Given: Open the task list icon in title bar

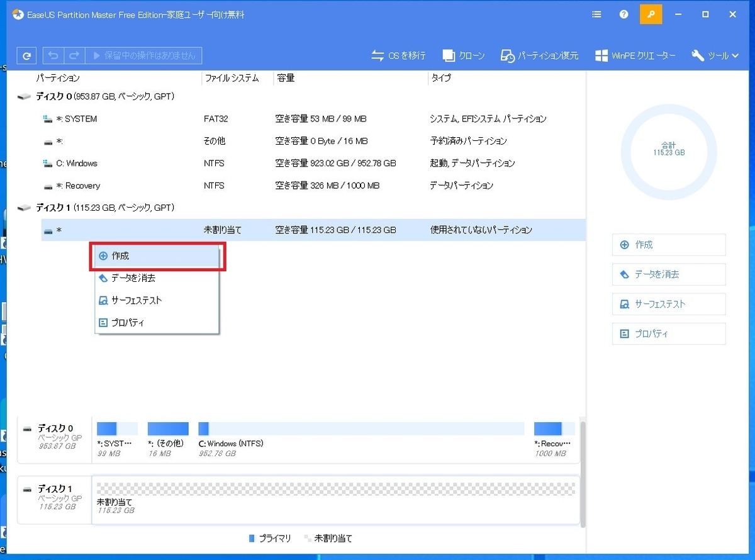Looking at the screenshot, I should tap(596, 14).
